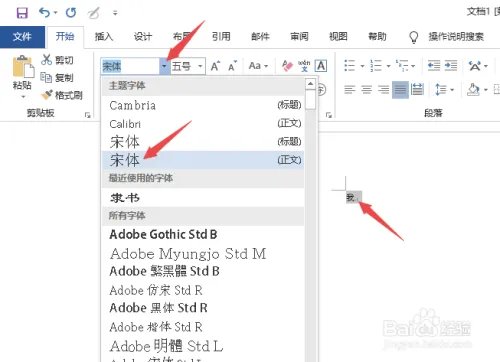The width and height of the screenshot is (500, 362).
Task: Click the Redo/Repeat icon
Action: pos(71,13)
